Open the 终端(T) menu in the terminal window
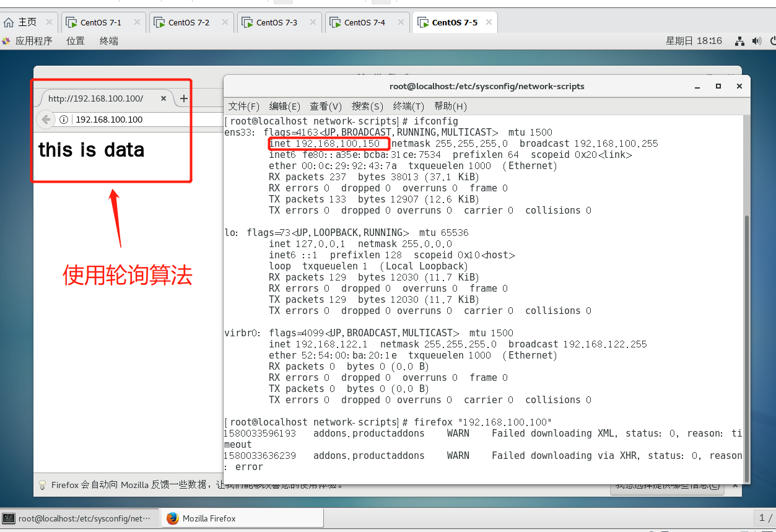Screen dimensions: 776x532 point(408,106)
